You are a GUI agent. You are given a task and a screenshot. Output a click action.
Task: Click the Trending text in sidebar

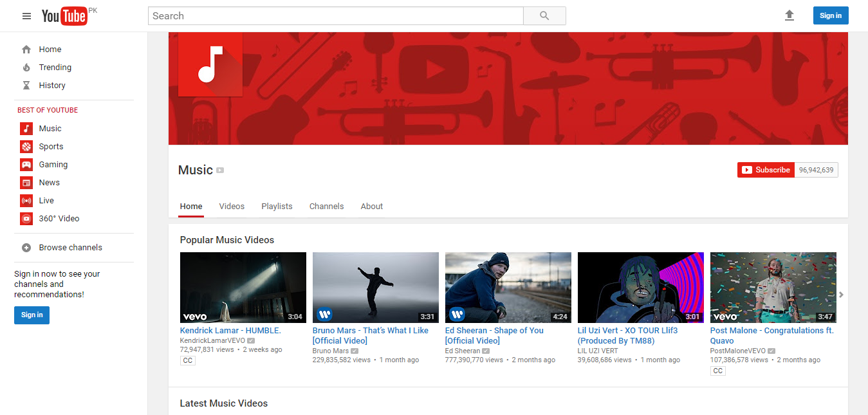[x=55, y=68]
